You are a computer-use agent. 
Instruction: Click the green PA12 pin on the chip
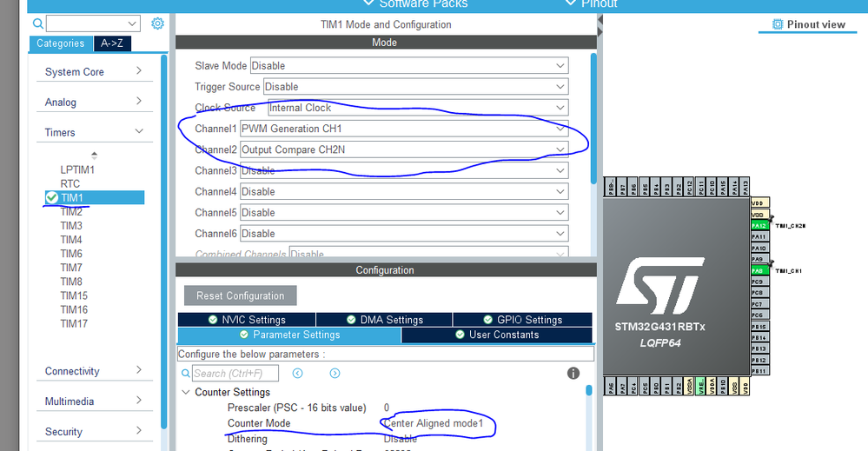(x=759, y=225)
